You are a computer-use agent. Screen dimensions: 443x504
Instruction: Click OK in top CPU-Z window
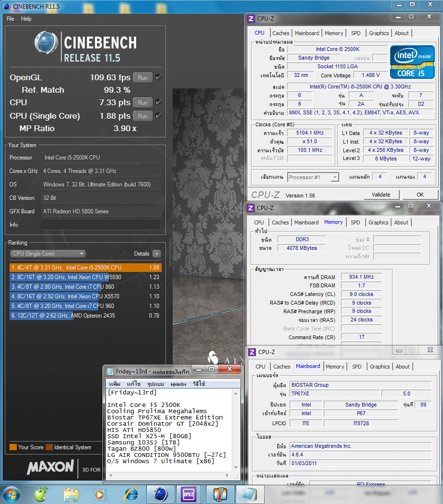coord(420,195)
